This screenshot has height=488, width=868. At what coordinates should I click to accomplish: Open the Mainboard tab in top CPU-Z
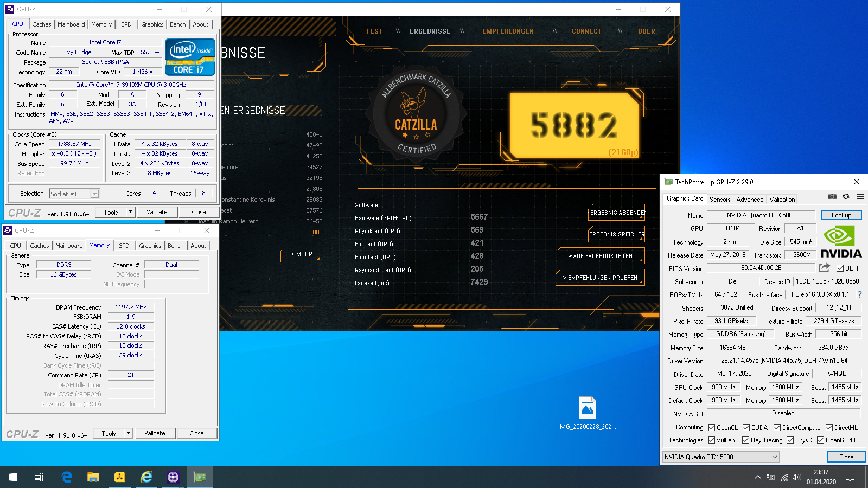(71, 24)
